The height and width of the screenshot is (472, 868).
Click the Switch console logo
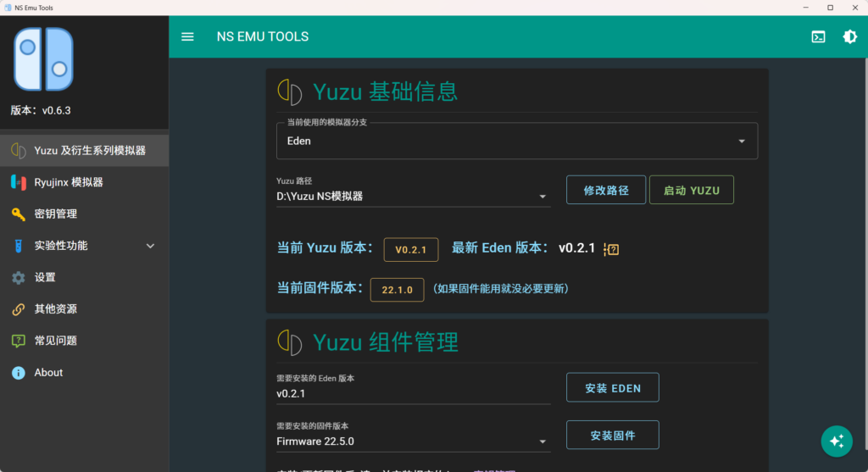(44, 59)
